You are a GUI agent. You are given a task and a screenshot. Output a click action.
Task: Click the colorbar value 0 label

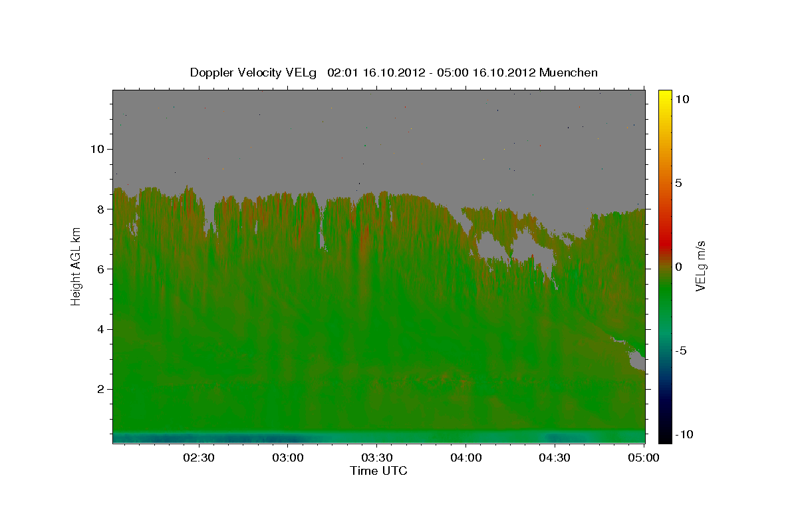tap(678, 267)
